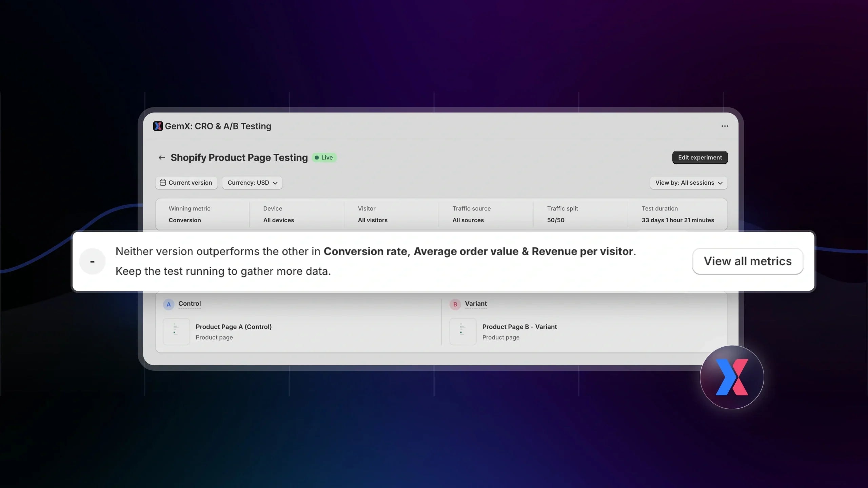Click the Control label text

pyautogui.click(x=189, y=304)
